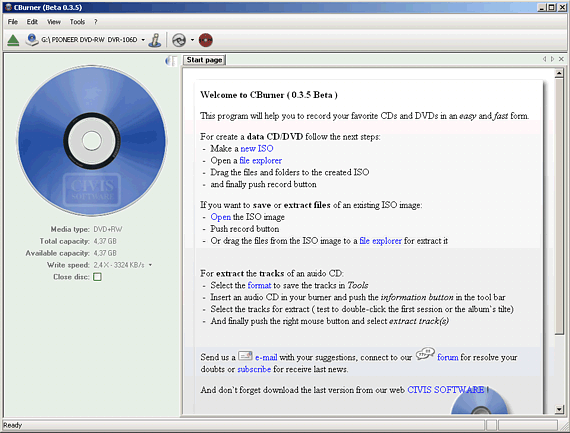The width and height of the screenshot is (570, 433).
Task: Click the 'file explorer' link under data CD/DVD
Action: coord(260,161)
